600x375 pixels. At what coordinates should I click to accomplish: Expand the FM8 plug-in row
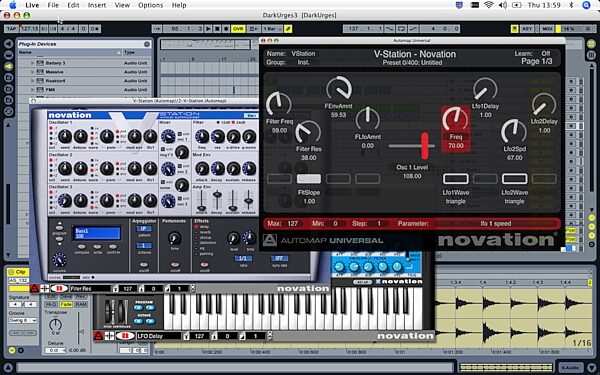33,90
